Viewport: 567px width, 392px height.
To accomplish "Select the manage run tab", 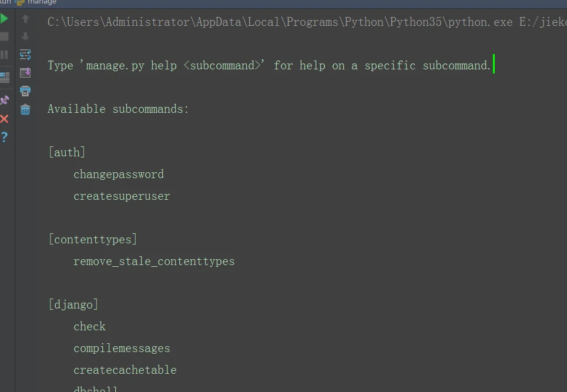I will pyautogui.click(x=37, y=2).
